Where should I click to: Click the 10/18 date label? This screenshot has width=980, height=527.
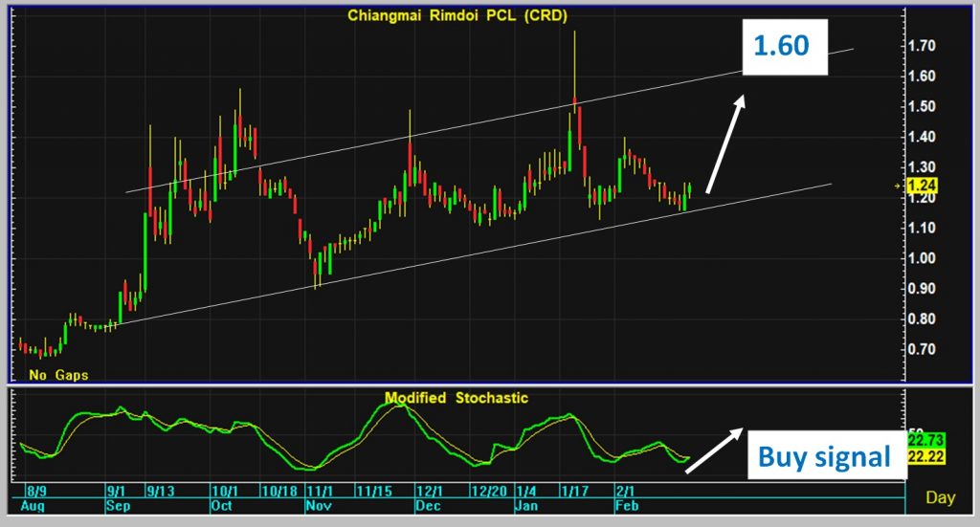pos(280,491)
